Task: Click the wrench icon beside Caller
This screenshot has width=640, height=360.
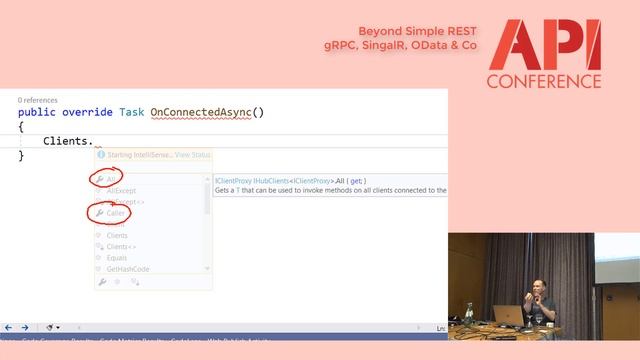Action: coord(99,213)
